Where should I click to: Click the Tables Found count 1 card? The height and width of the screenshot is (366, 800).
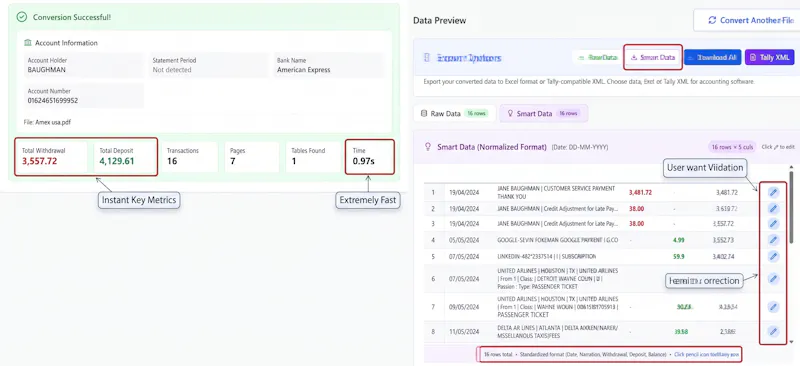click(313, 157)
